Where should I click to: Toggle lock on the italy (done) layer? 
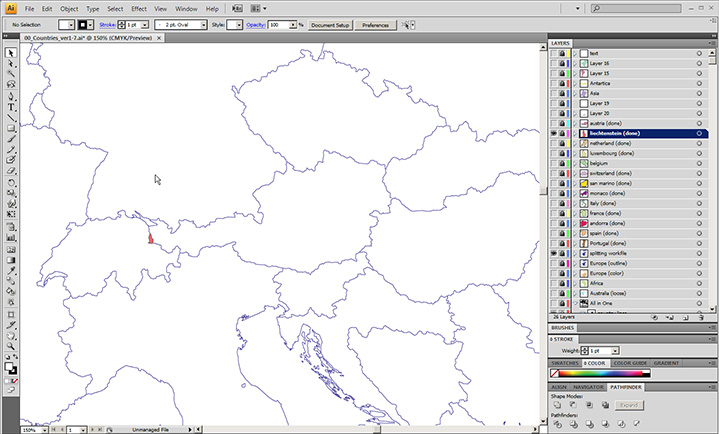click(563, 203)
